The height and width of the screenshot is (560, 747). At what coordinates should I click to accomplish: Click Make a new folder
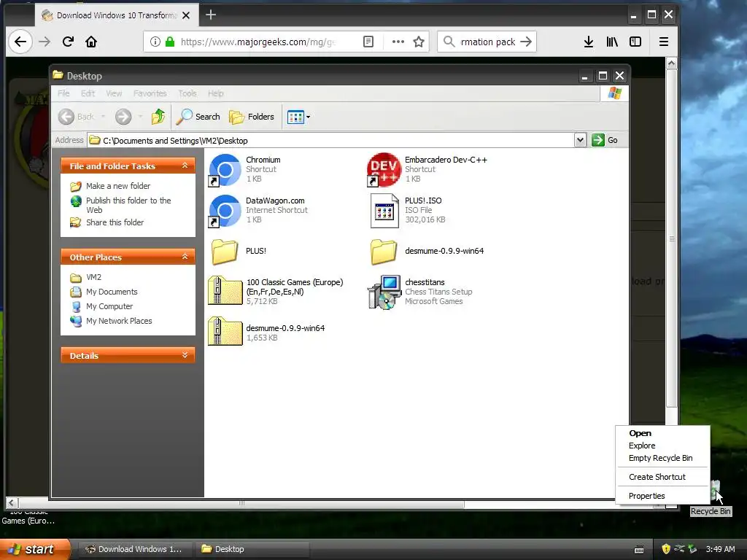pyautogui.click(x=118, y=186)
